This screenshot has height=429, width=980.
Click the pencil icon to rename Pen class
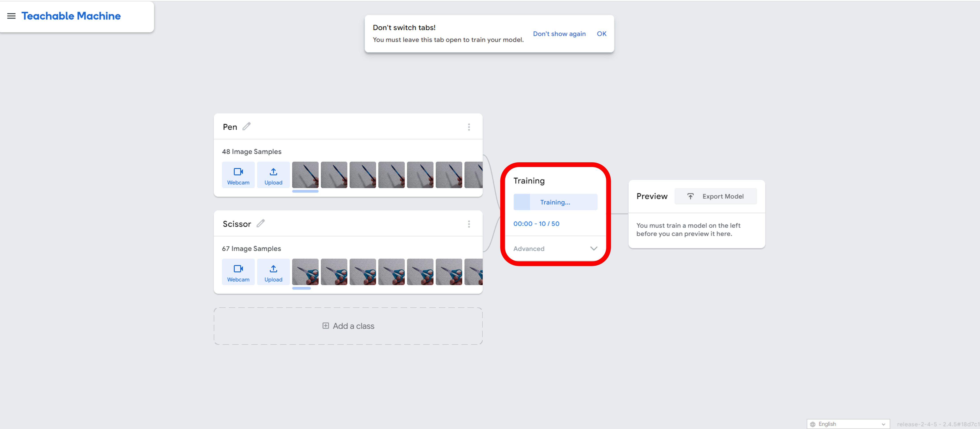(247, 126)
